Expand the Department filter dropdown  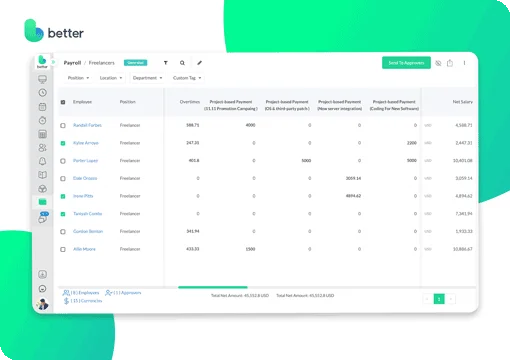[147, 78]
